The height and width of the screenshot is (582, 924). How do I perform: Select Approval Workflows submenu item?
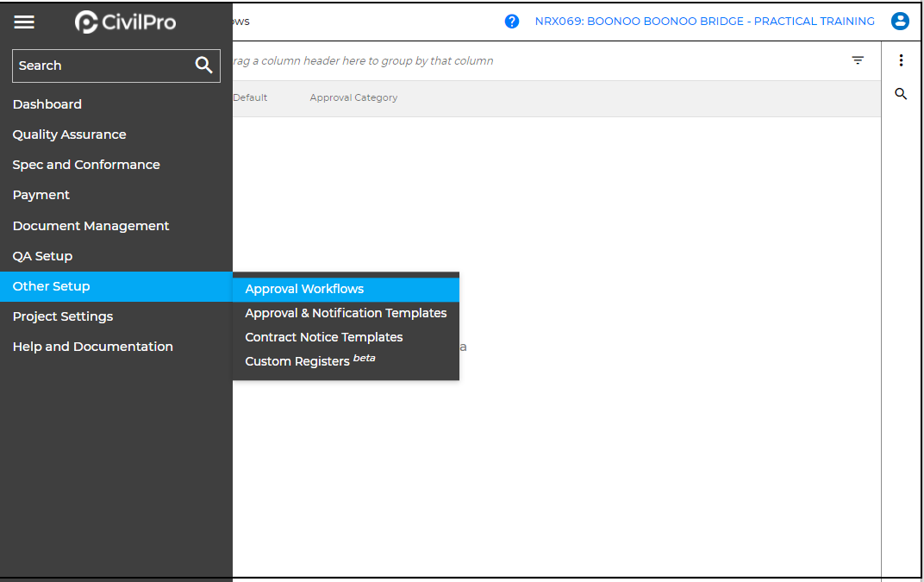[304, 289]
